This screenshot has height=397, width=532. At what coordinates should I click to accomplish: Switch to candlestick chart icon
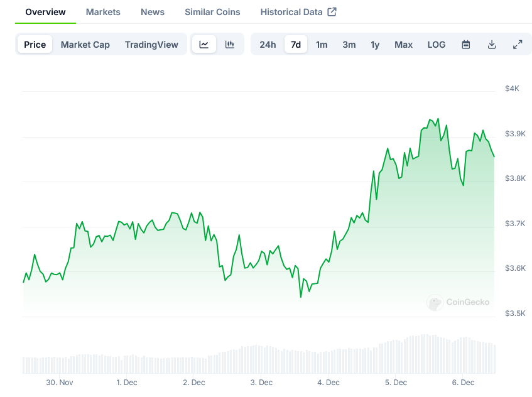coord(230,45)
